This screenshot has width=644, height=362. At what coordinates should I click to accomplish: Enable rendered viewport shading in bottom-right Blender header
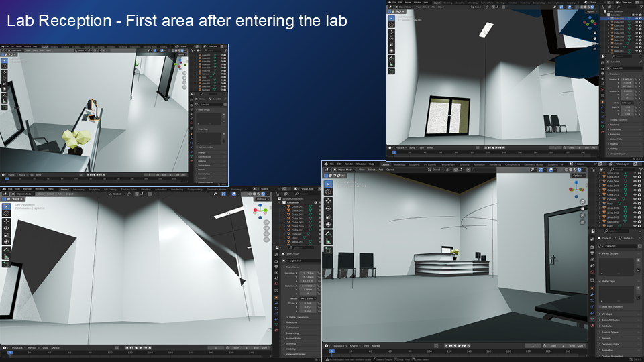pos(580,170)
